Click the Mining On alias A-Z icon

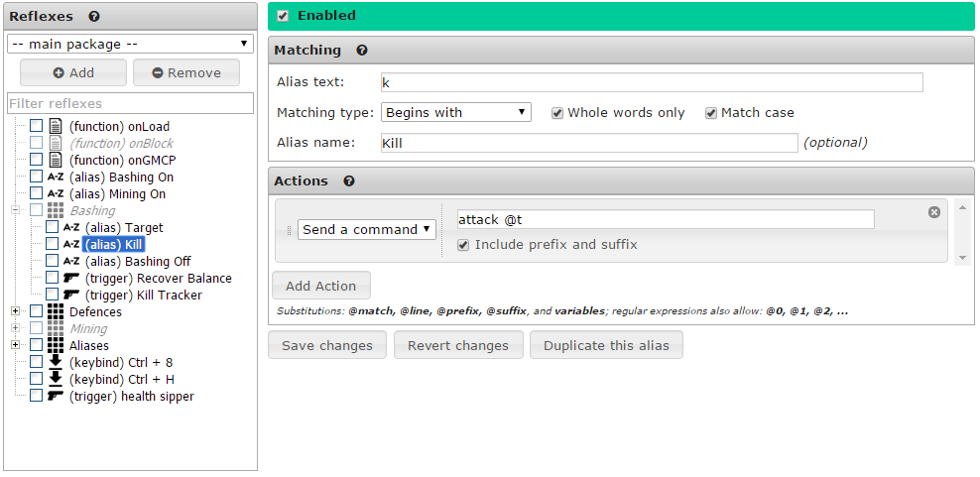[x=56, y=194]
